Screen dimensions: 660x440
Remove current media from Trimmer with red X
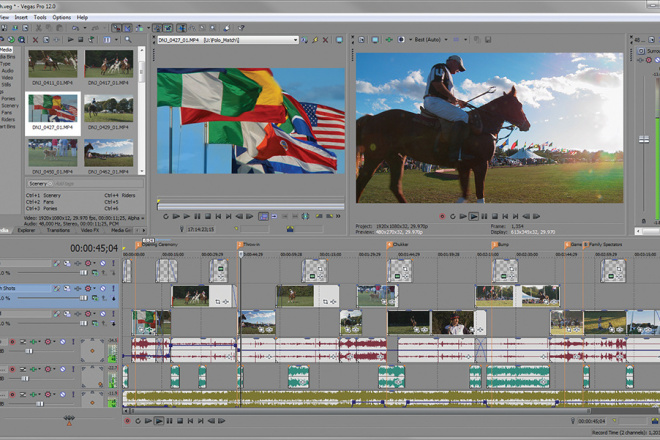coord(325,40)
